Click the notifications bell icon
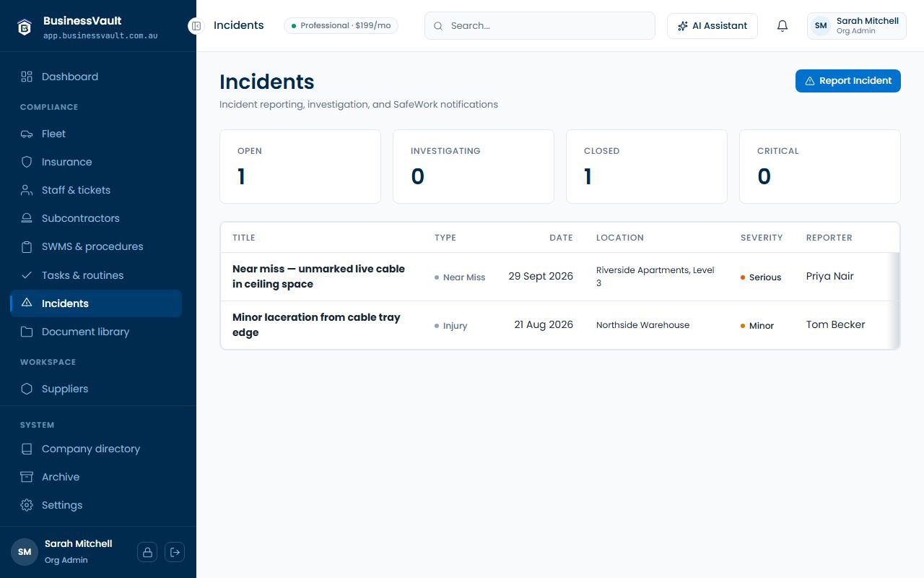This screenshot has width=924, height=578. tap(783, 26)
